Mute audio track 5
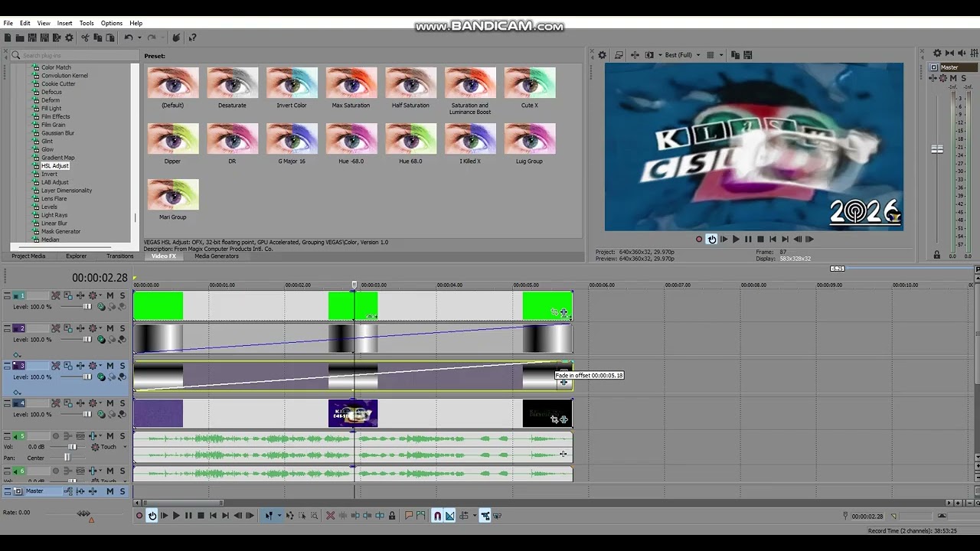Viewport: 980px width, 551px height. coord(109,436)
